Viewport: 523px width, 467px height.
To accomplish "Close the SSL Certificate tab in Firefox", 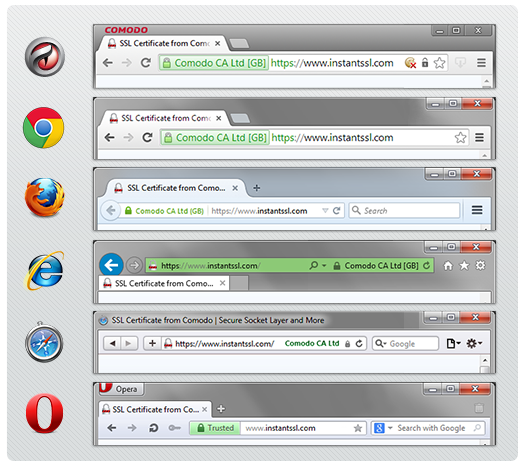I will 235,188.
